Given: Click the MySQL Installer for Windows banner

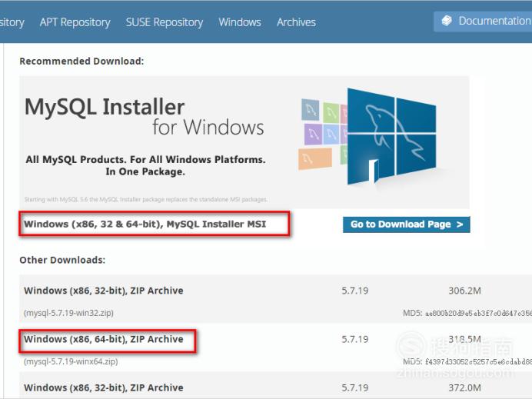Looking at the screenshot, I should [x=244, y=142].
